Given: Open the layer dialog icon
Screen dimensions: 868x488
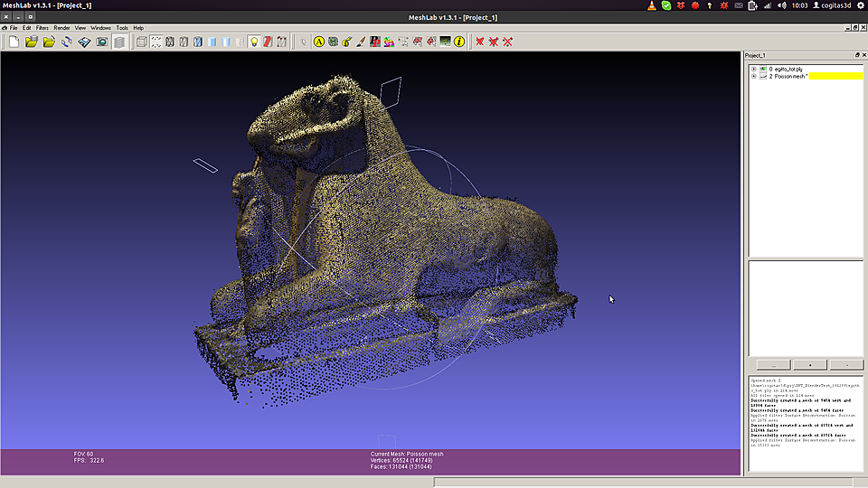Looking at the screenshot, I should coord(119,42).
